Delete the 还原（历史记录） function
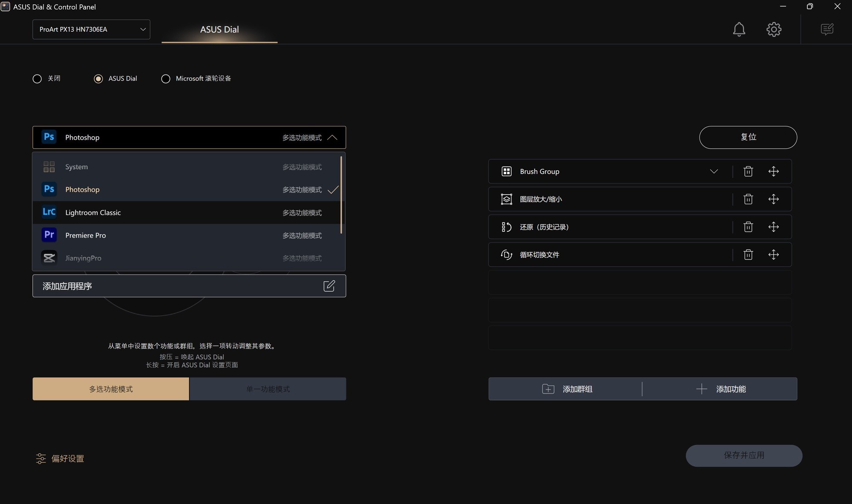Screen dimensions: 852x504 pyautogui.click(x=748, y=227)
